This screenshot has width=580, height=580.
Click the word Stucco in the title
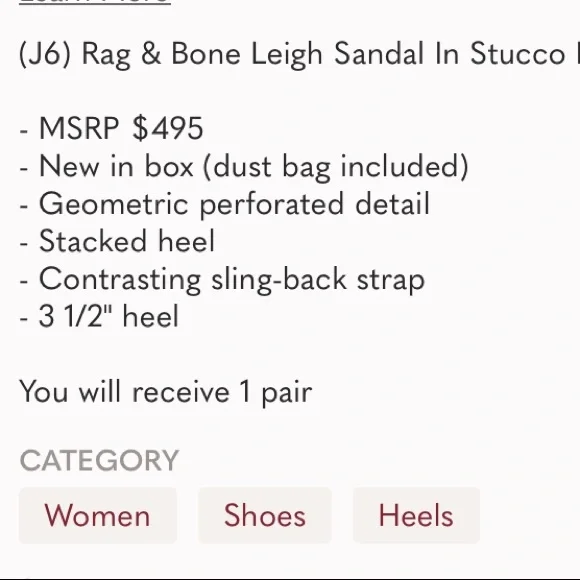coord(518,54)
